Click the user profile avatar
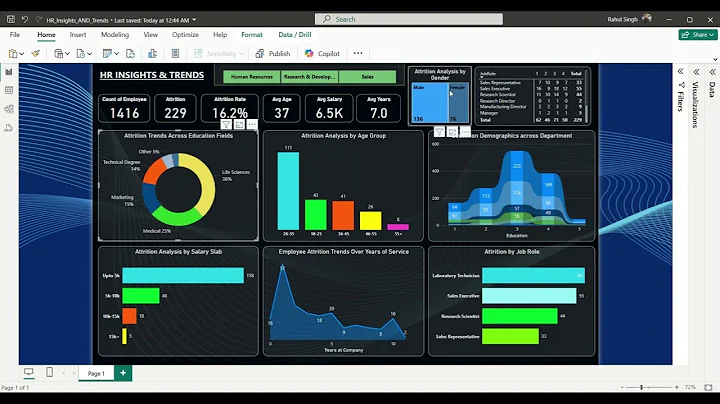Viewport: 720px width, 404px height. tap(647, 19)
